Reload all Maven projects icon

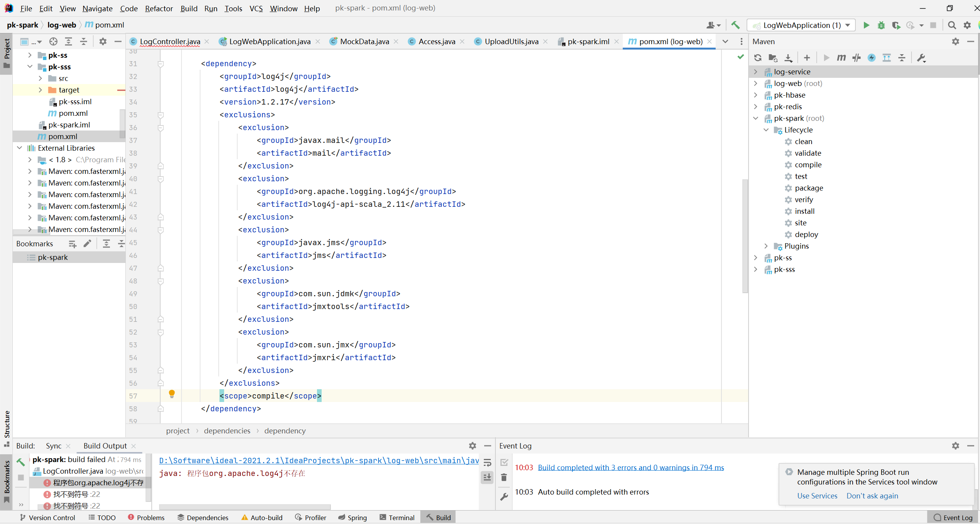click(757, 58)
